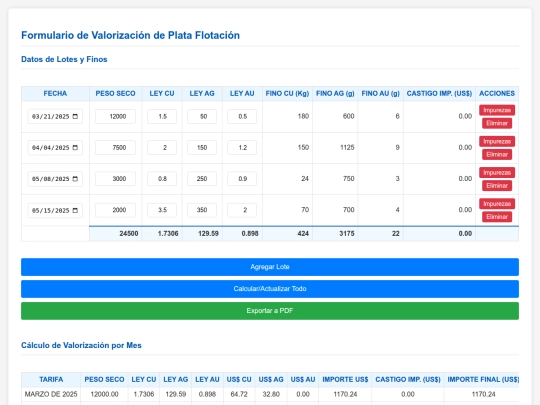Focus the 03/21/2025 date field

coord(55,116)
